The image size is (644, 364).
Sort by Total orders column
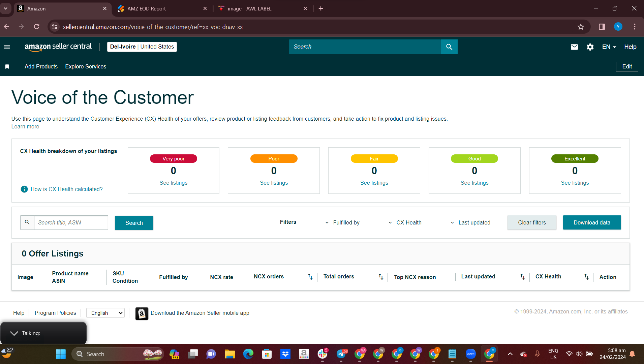click(381, 277)
